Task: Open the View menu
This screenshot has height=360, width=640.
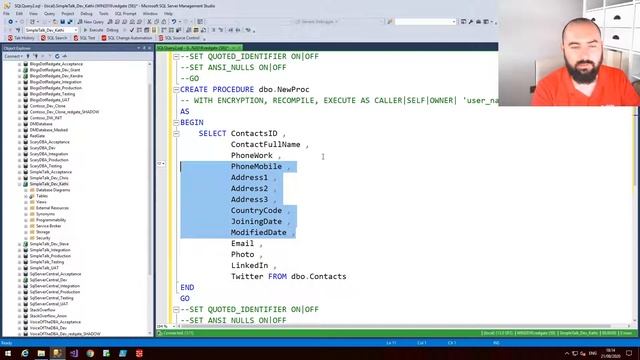Action: [33, 13]
